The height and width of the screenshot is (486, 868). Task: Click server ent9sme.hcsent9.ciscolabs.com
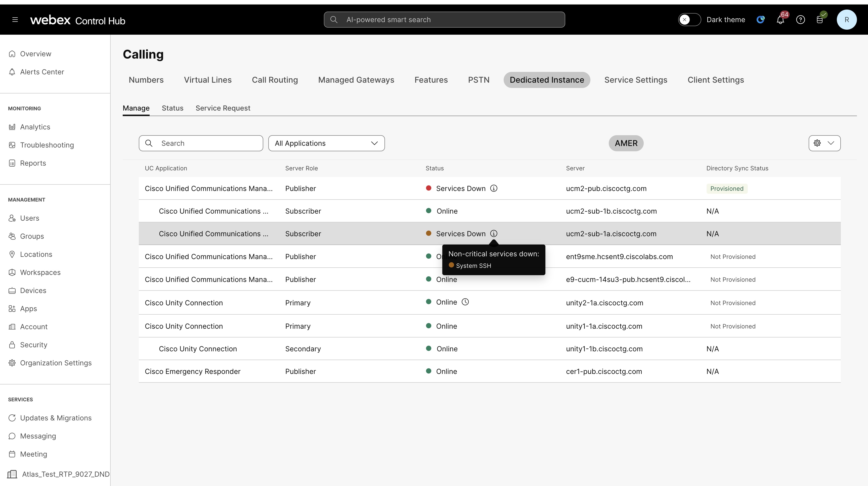[619, 257]
